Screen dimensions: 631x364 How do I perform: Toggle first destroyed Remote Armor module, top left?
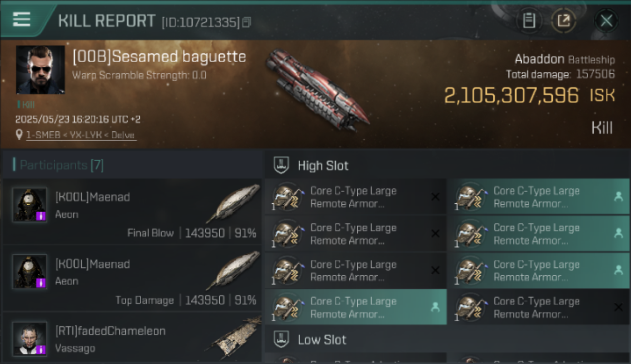(355, 197)
